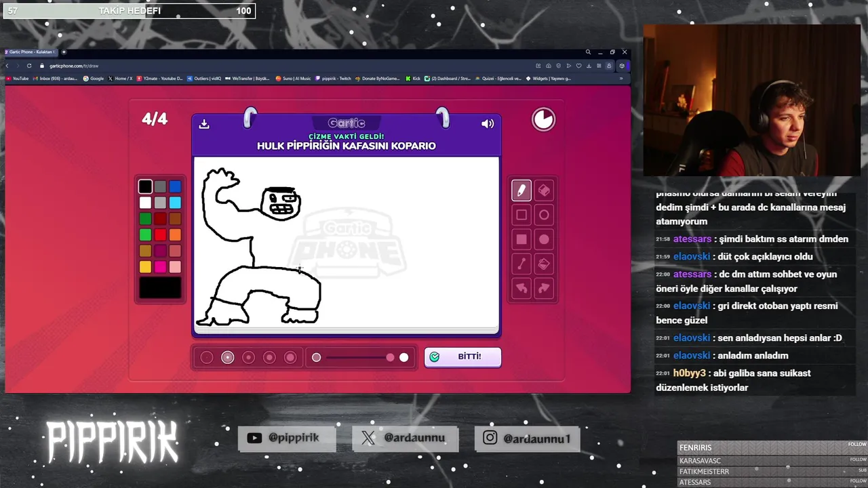Pick the black color swatch
Viewport: 868px width, 488px height.
coord(145,186)
